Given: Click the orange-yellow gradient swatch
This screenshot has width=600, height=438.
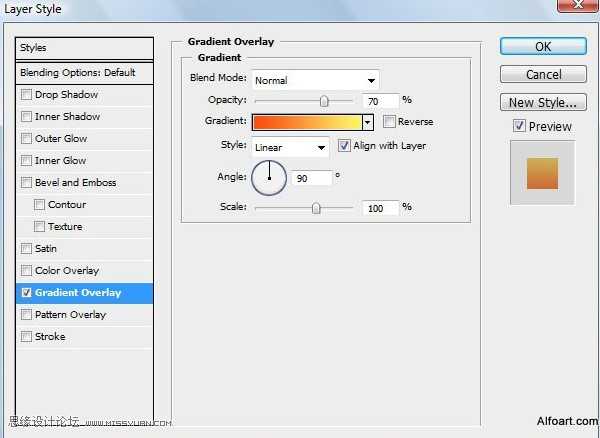Looking at the screenshot, I should pos(306,122).
